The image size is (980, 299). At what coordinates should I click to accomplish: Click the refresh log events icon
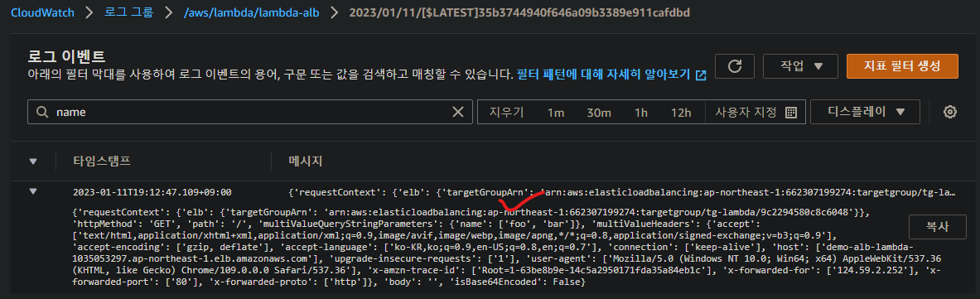[735, 65]
